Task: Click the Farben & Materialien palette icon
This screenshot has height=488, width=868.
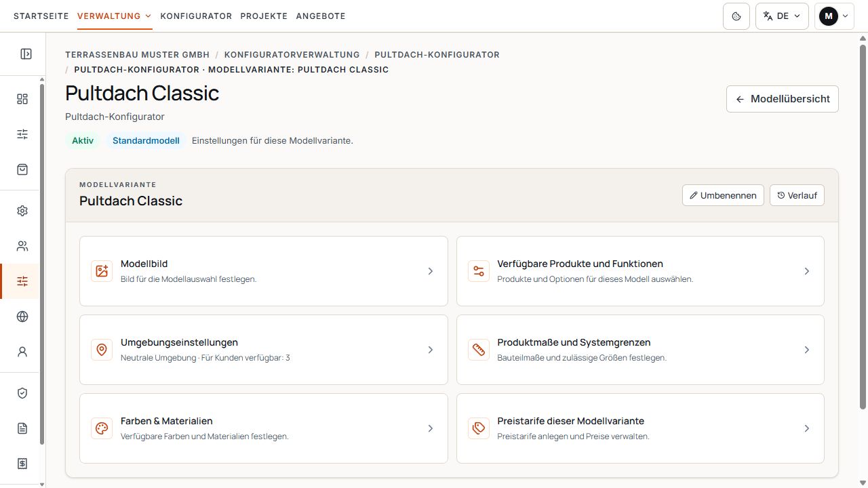Action: [102, 428]
